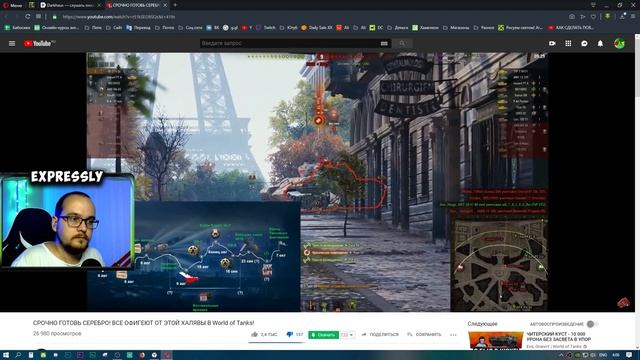The image size is (640, 360).
Task: Open the YouTube guide hamburger menu
Action: [x=12, y=43]
